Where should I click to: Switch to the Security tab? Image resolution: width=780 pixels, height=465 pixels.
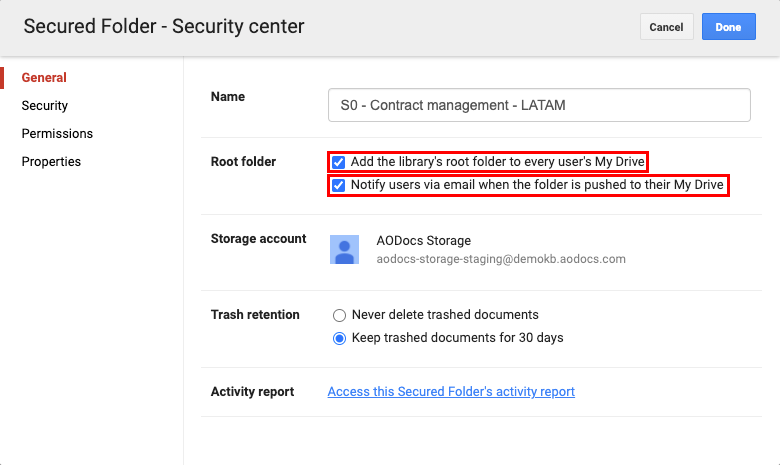[x=44, y=105]
